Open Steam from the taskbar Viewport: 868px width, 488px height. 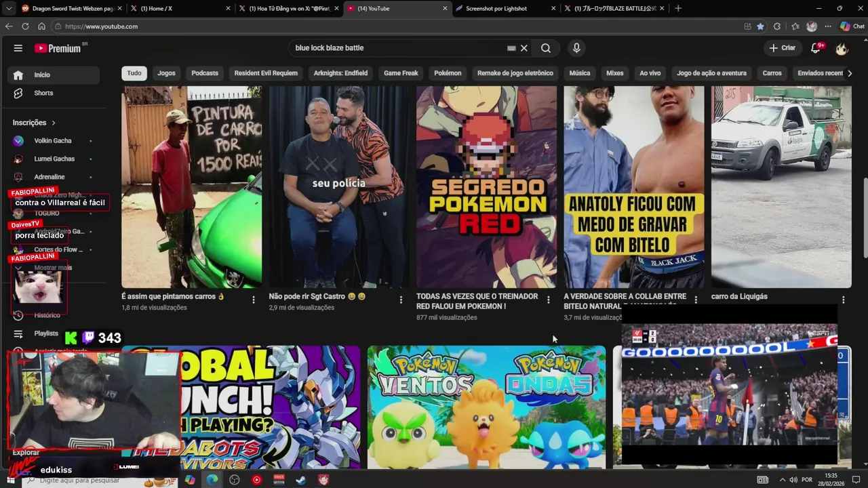(301, 480)
